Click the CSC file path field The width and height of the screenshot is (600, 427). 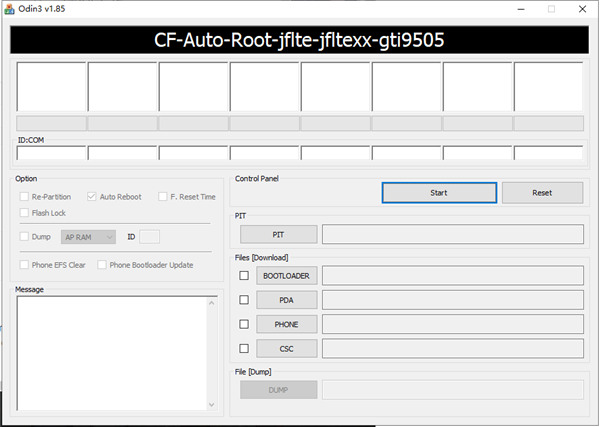[453, 349]
